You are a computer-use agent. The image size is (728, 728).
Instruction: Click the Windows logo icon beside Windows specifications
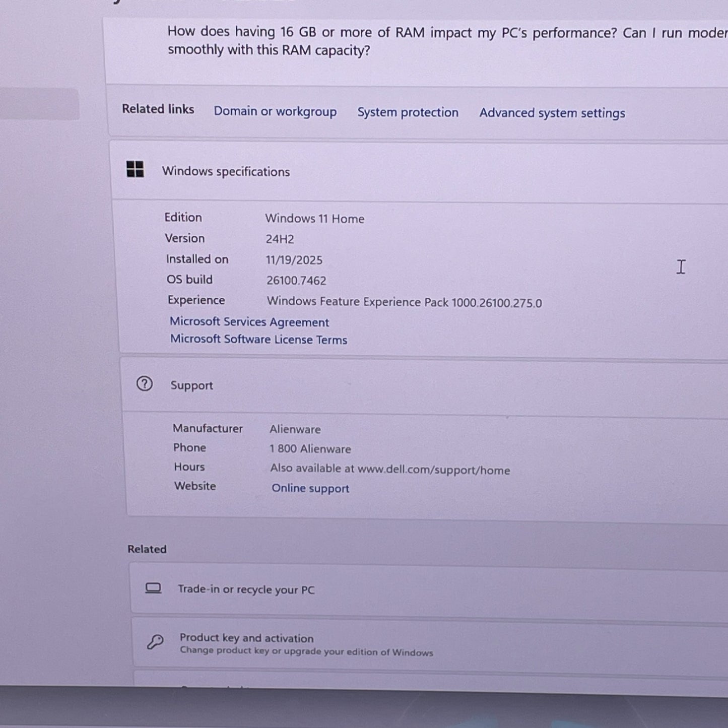[x=135, y=169]
